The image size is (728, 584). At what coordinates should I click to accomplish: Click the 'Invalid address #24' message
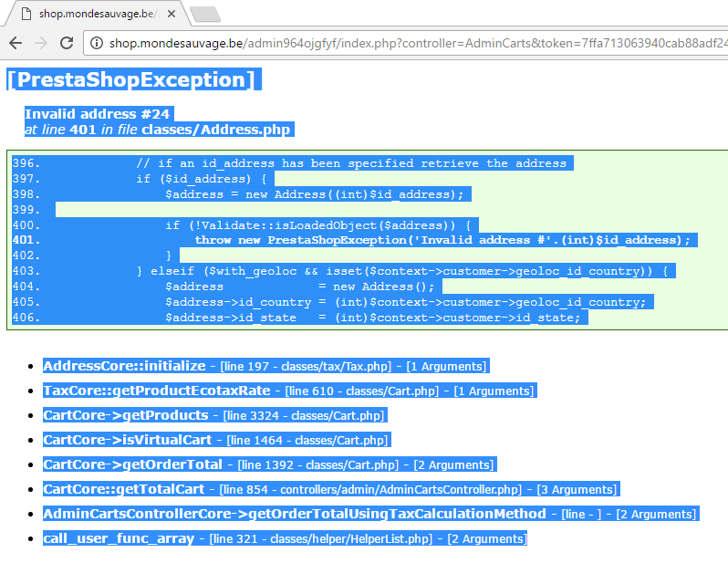coord(97,114)
